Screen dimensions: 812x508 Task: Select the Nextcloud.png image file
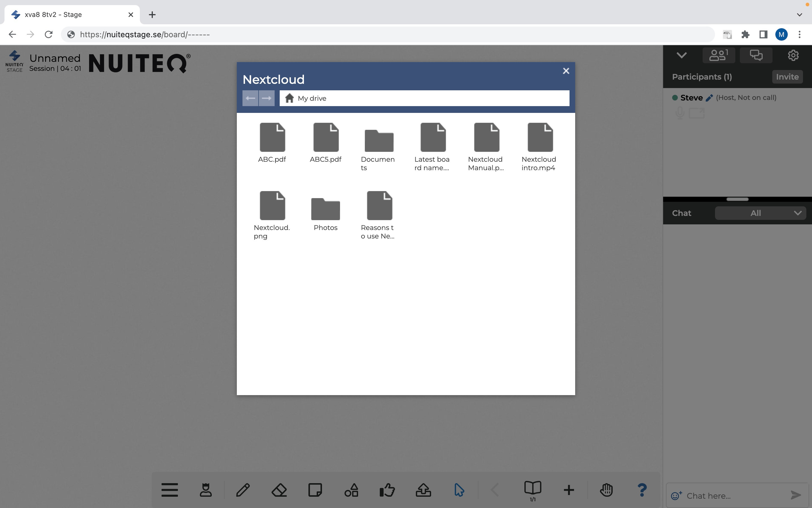click(x=272, y=215)
